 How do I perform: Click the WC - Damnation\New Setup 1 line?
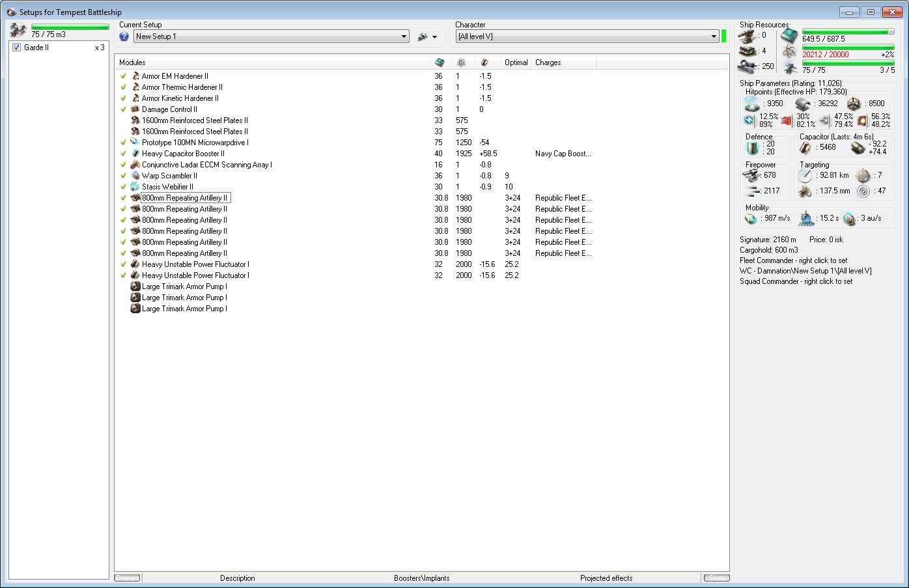point(805,271)
